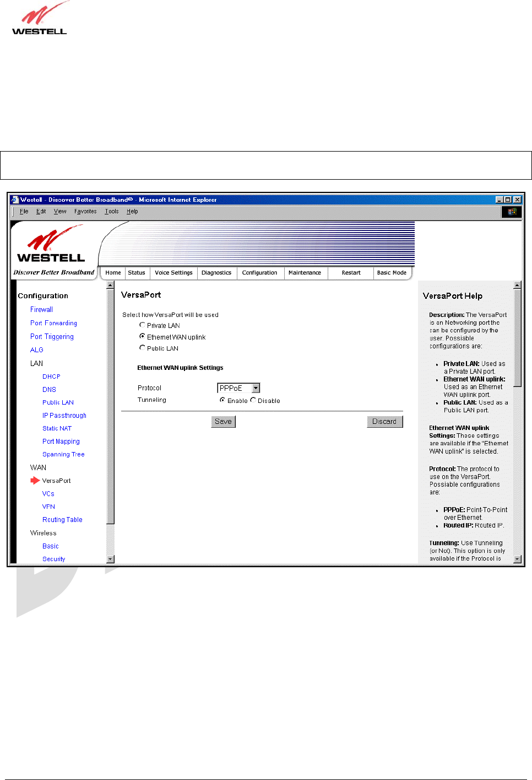Screen dimensions: 532x780
Task: Click the help panel scrollbar thumb
Action: click(517, 338)
